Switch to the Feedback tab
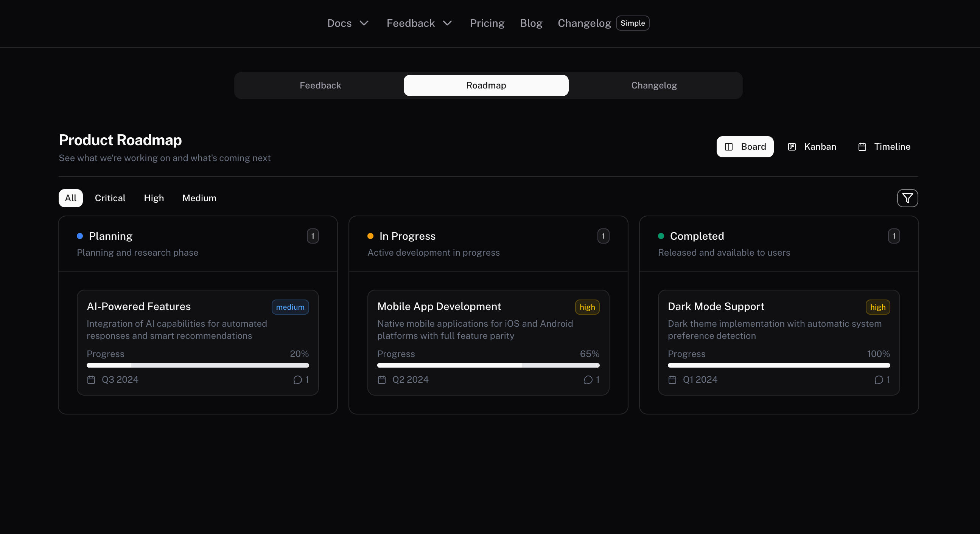The height and width of the screenshot is (534, 980). point(320,85)
